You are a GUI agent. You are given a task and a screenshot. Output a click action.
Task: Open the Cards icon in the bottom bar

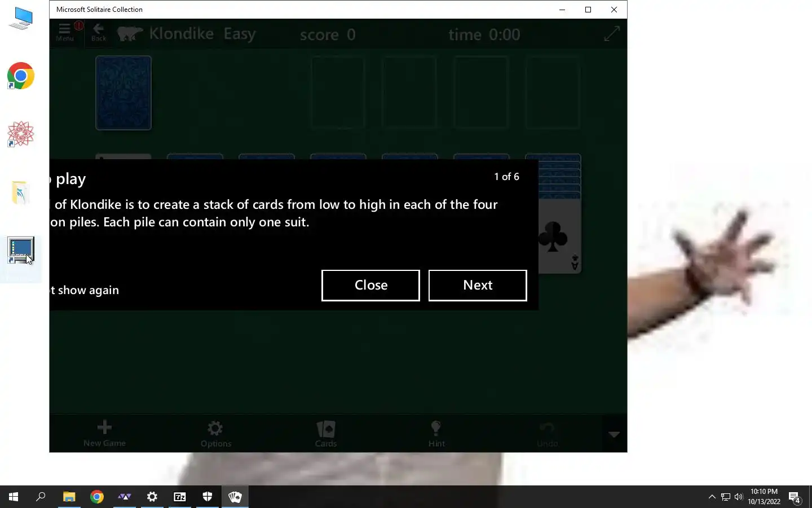(326, 433)
